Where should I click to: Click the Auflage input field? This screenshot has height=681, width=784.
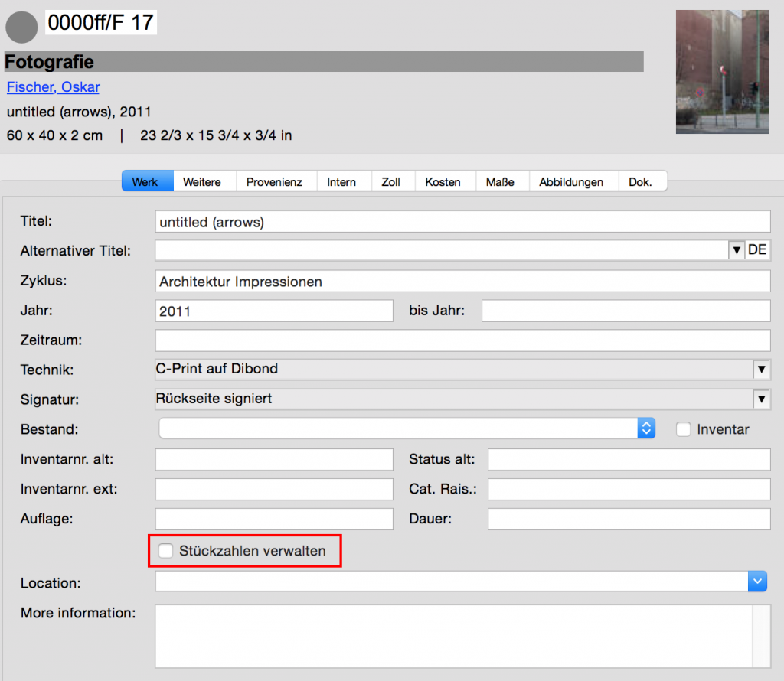(274, 519)
